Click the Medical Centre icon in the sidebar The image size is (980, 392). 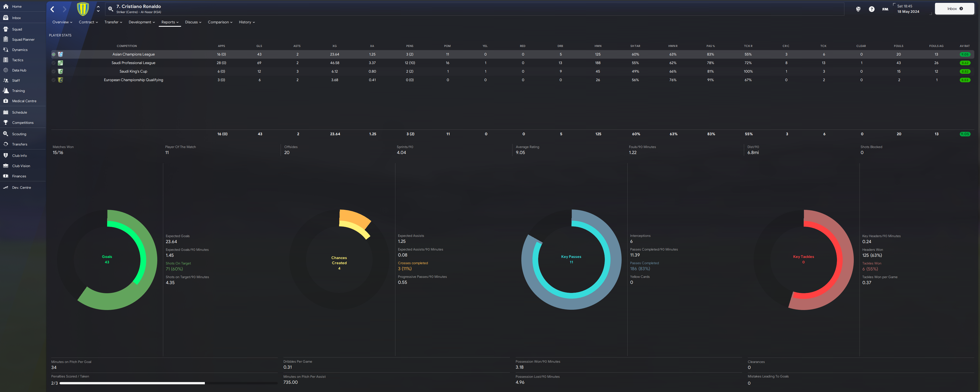6,101
